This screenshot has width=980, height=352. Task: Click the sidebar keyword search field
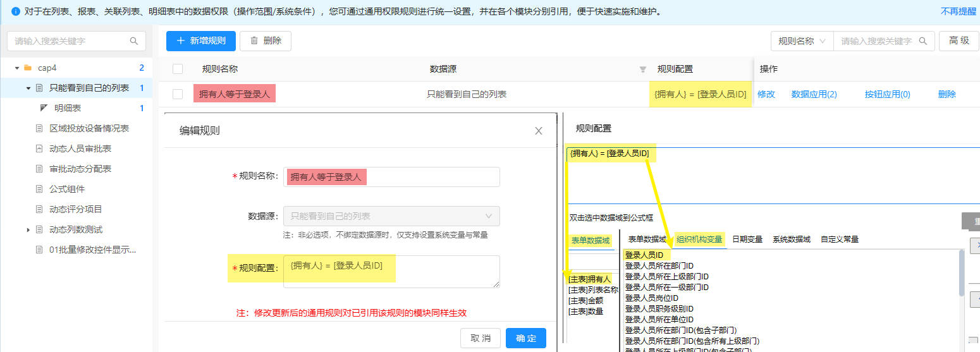click(x=76, y=41)
